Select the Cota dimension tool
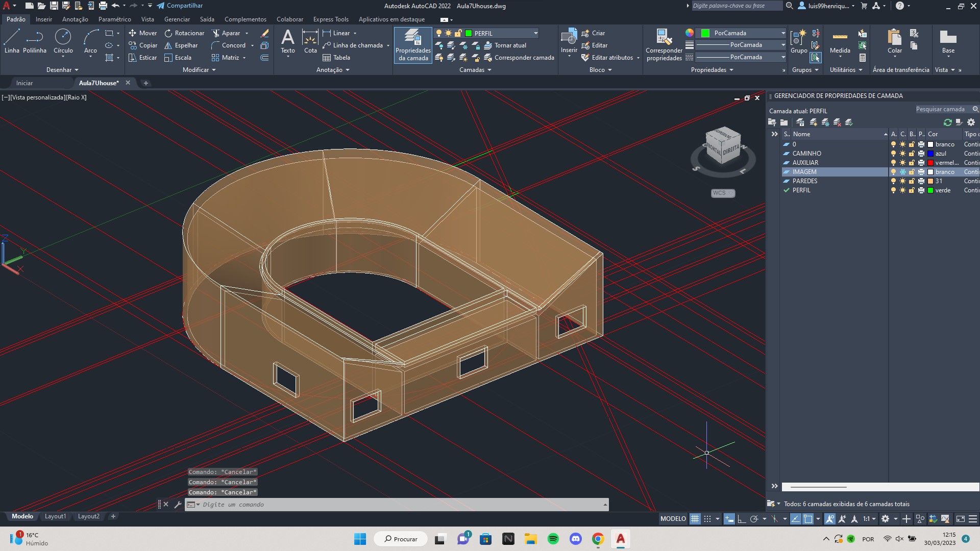The height and width of the screenshot is (551, 980). point(310,41)
